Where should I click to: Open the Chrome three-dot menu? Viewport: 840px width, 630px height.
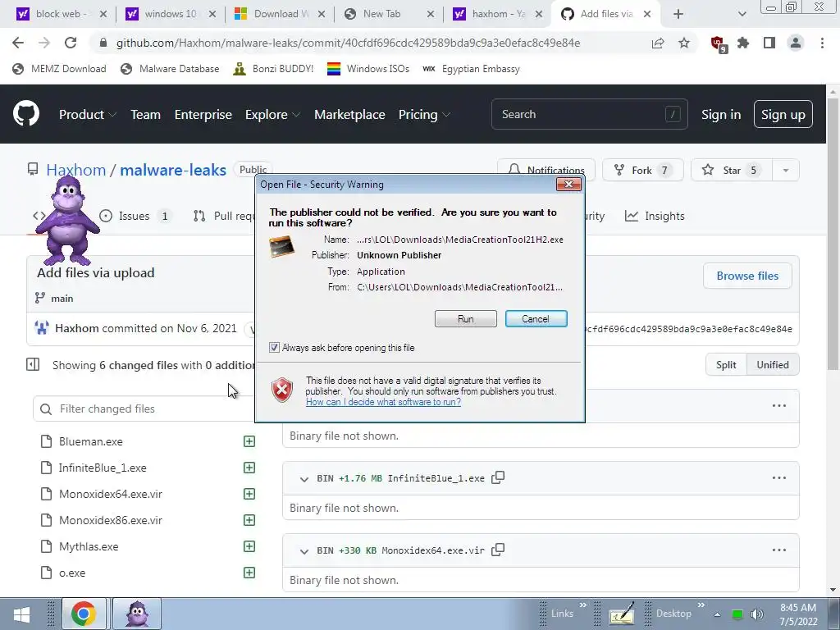(x=822, y=43)
